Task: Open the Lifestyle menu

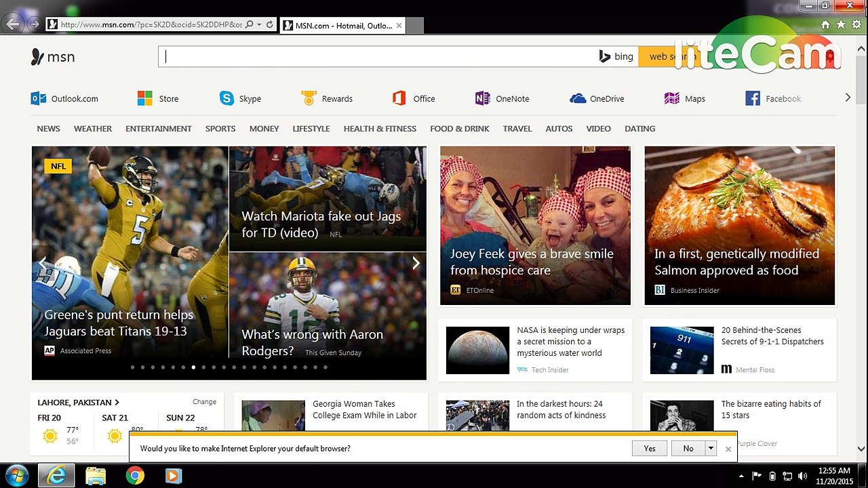Action: (311, 129)
